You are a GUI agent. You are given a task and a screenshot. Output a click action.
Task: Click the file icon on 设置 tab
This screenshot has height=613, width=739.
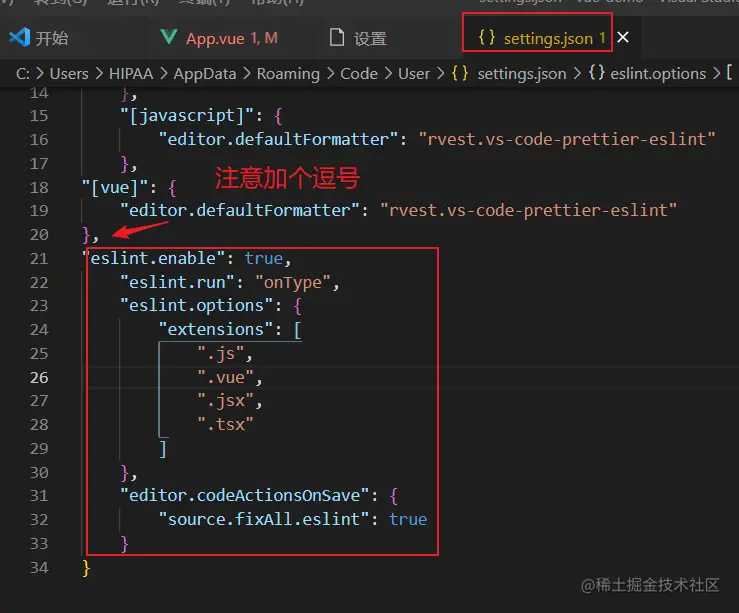tap(337, 37)
